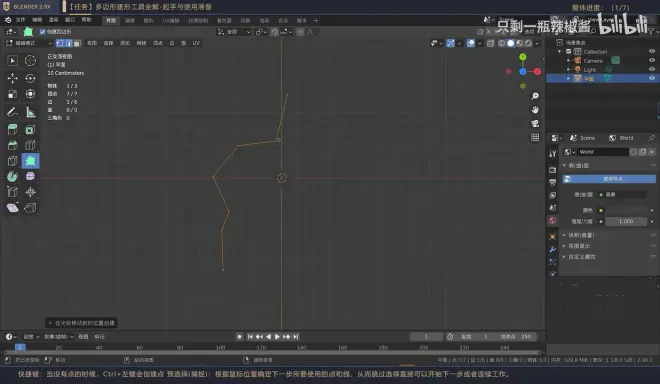Click the zoom view magnifier icon
Viewport: 660px width, 384px height.
point(535,96)
